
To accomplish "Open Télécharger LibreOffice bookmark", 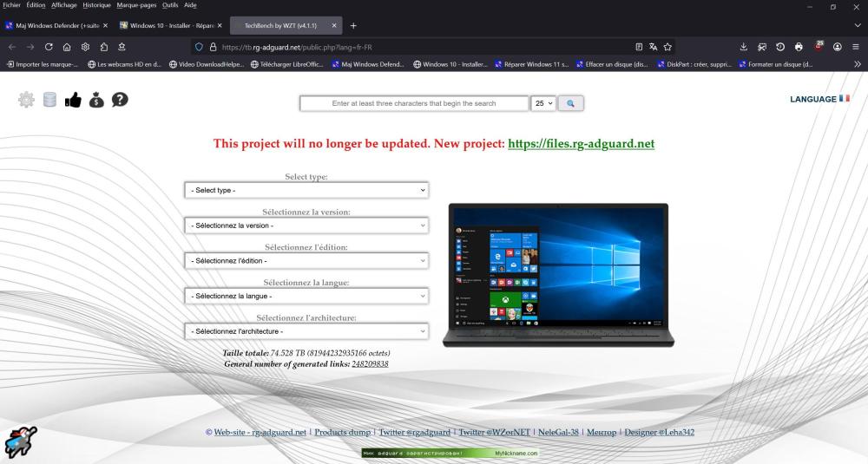I will (x=286, y=64).
